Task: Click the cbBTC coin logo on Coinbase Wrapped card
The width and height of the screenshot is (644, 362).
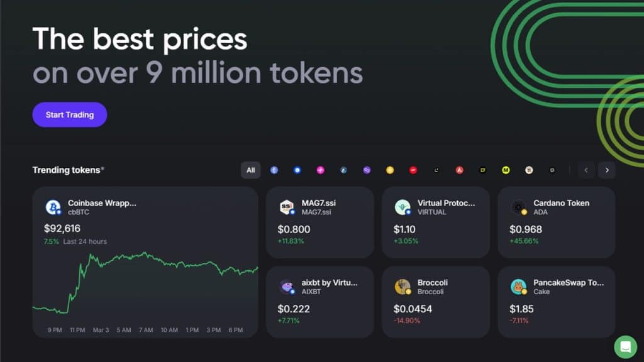Action: click(53, 207)
